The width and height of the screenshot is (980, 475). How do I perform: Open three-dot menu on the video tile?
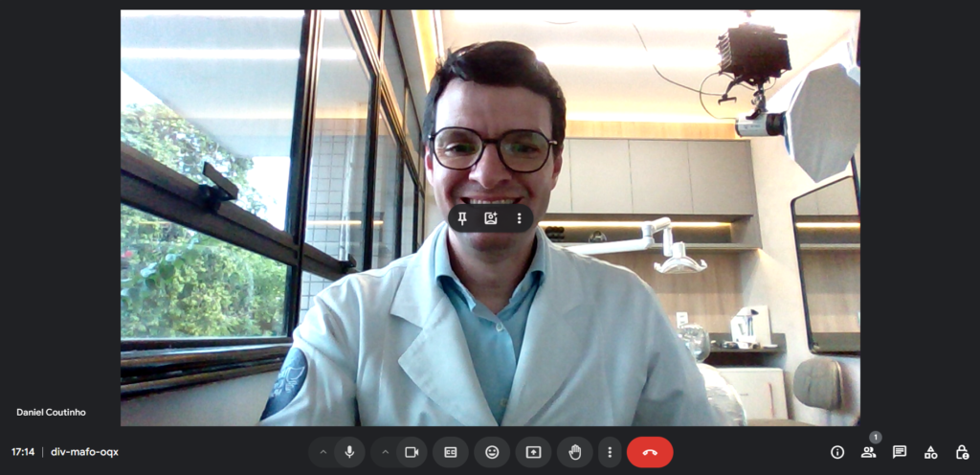[x=520, y=218]
